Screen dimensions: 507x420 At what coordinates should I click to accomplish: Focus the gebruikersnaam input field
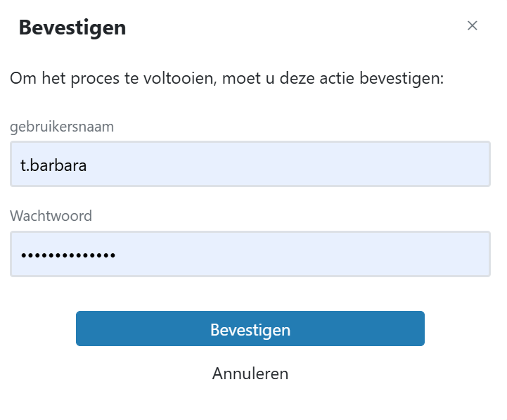pos(250,165)
